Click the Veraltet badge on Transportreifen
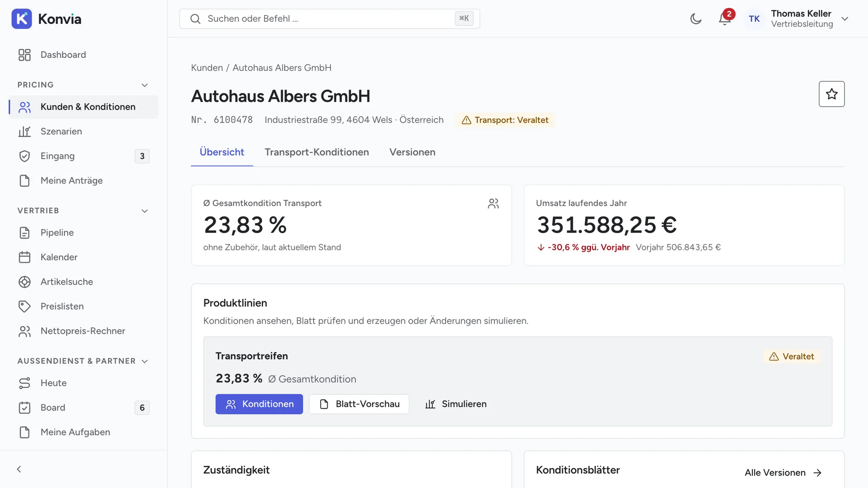Viewport: 868px width, 488px height. [x=791, y=357]
